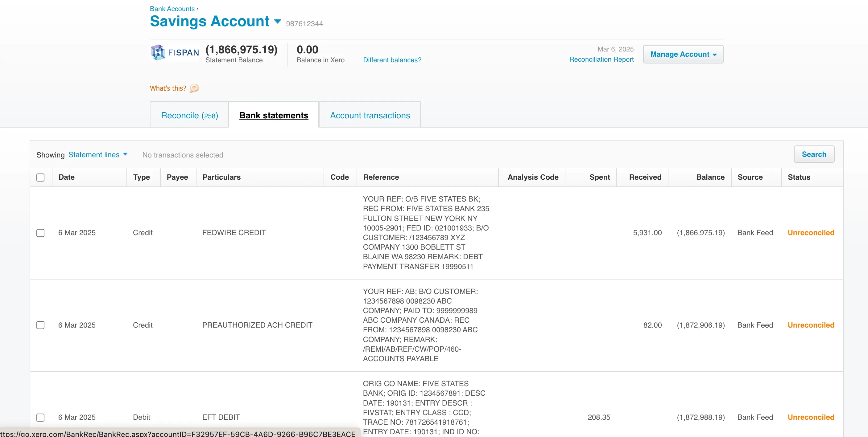Toggle the select-all checkbox in table header
The image size is (868, 437).
[40, 178]
